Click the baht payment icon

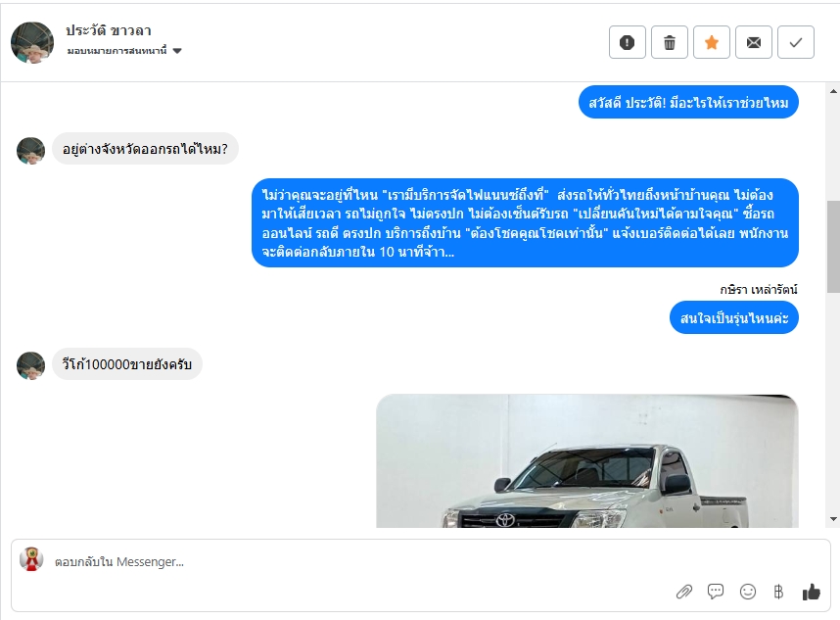click(x=779, y=592)
